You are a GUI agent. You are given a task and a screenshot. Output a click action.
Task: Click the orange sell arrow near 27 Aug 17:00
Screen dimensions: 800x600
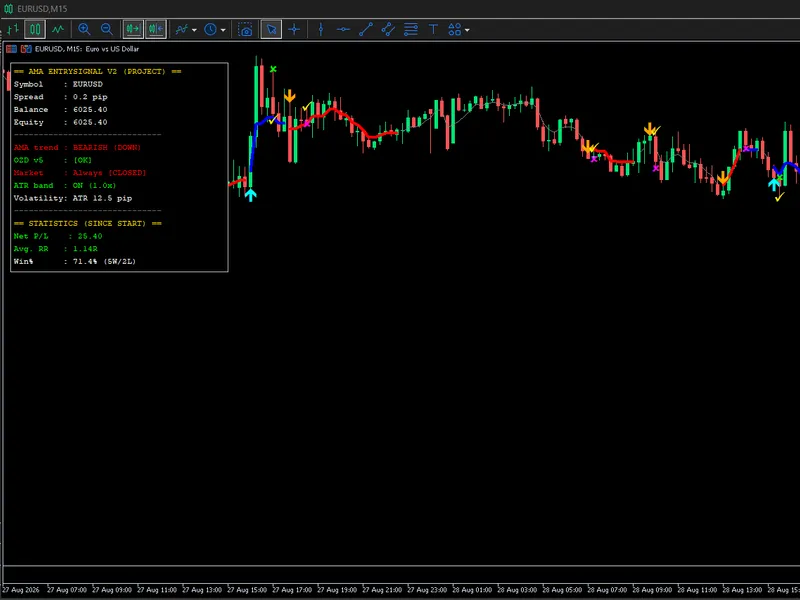click(x=289, y=96)
